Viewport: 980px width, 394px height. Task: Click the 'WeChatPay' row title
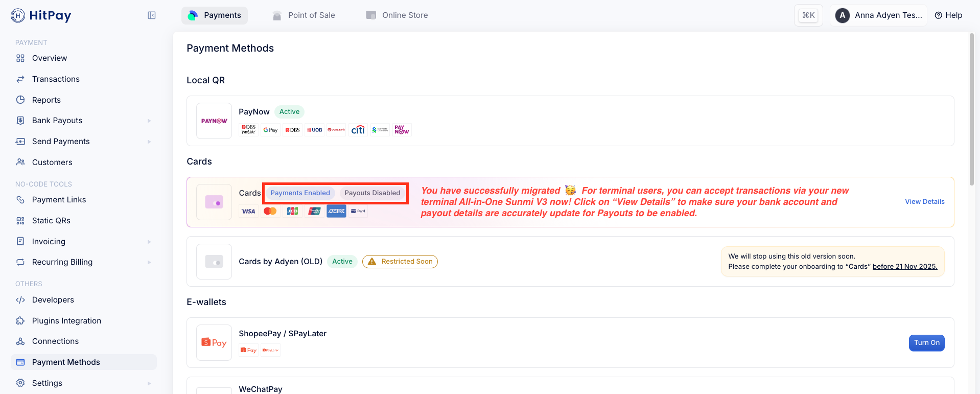coord(261,389)
